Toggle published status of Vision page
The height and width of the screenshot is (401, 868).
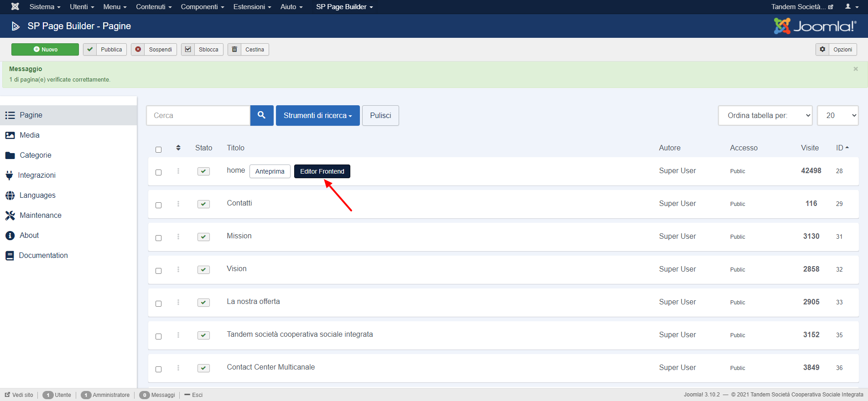pos(203,269)
